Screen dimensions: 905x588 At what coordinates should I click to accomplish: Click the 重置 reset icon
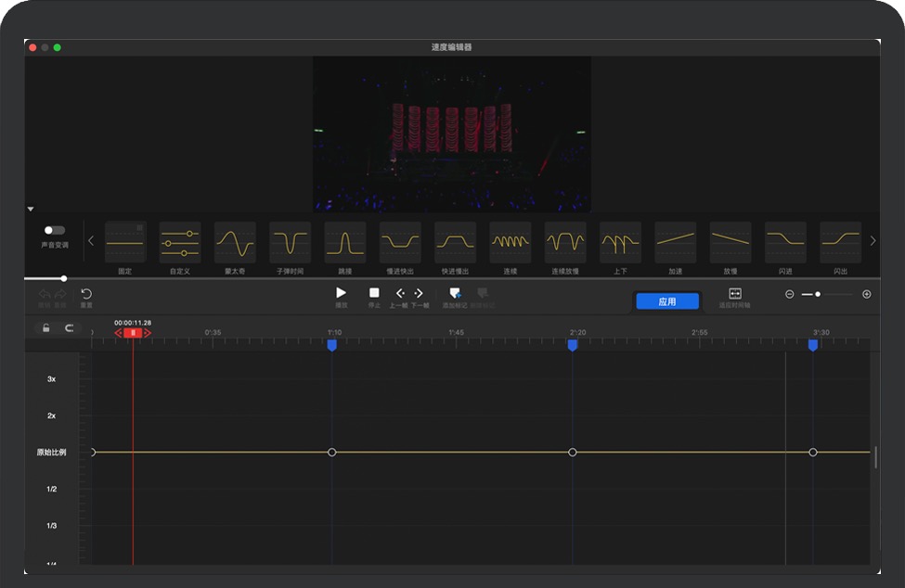click(86, 294)
